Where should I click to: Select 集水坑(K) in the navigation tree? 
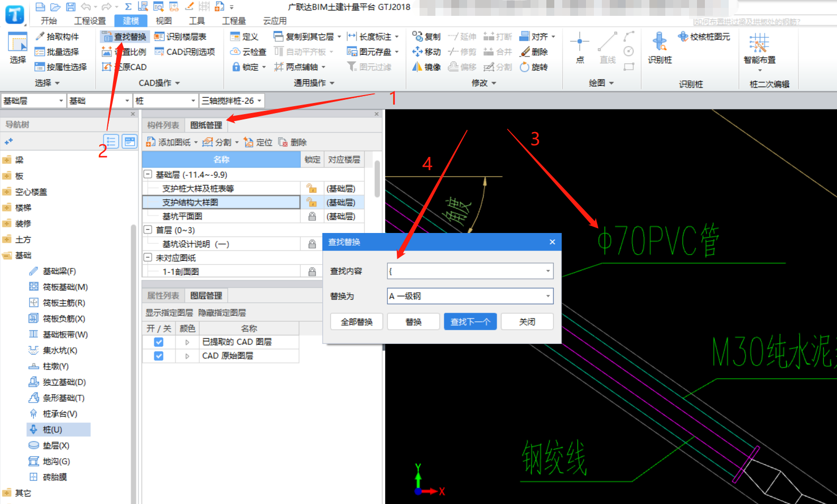[53, 350]
